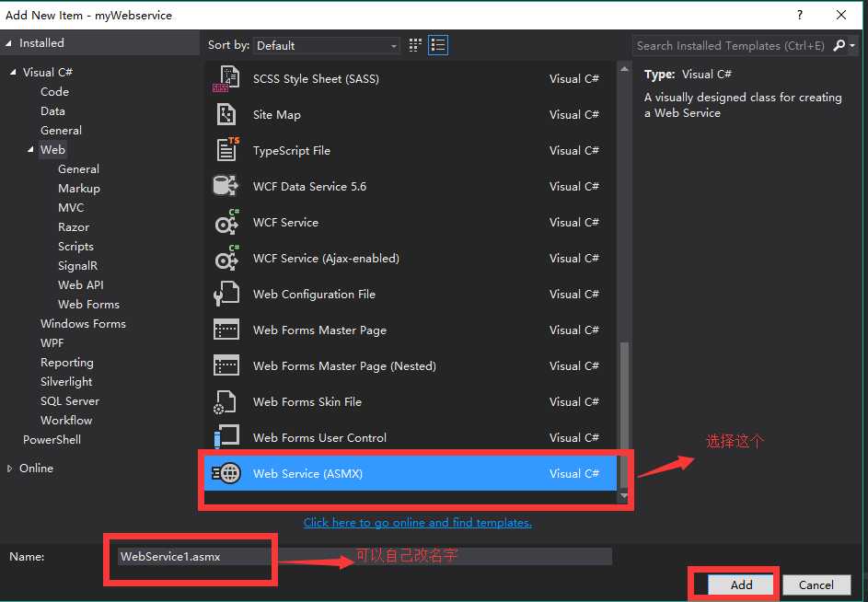Switch to medium icons grid view
This screenshot has width=868, height=602.
(415, 45)
